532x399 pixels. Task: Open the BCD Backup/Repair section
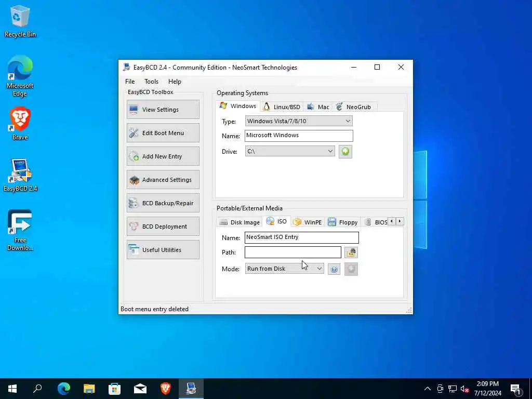pyautogui.click(x=163, y=203)
